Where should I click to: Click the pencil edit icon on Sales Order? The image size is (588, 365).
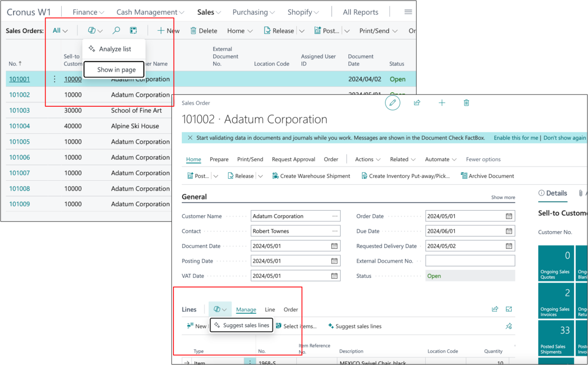click(392, 103)
